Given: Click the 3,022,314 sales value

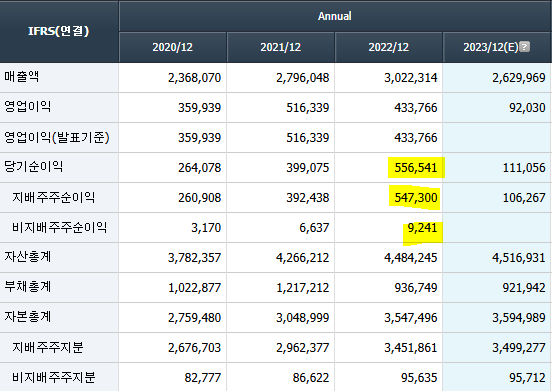Looking at the screenshot, I should point(410,77).
